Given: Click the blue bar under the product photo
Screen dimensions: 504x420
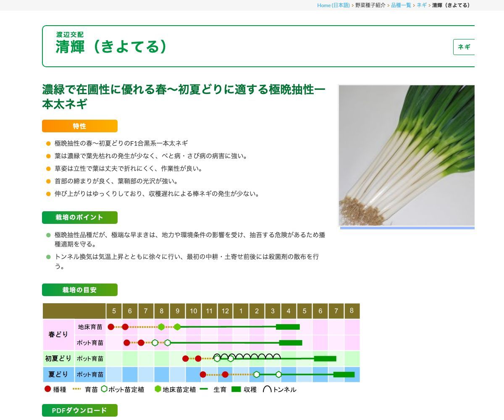Looking at the screenshot, I should point(406,228).
